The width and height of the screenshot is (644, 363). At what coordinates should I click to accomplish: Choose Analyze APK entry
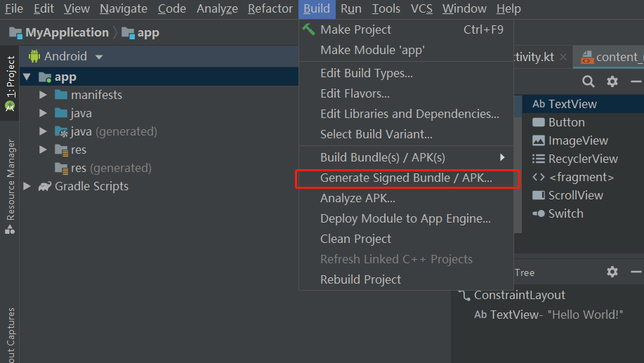click(x=406, y=198)
